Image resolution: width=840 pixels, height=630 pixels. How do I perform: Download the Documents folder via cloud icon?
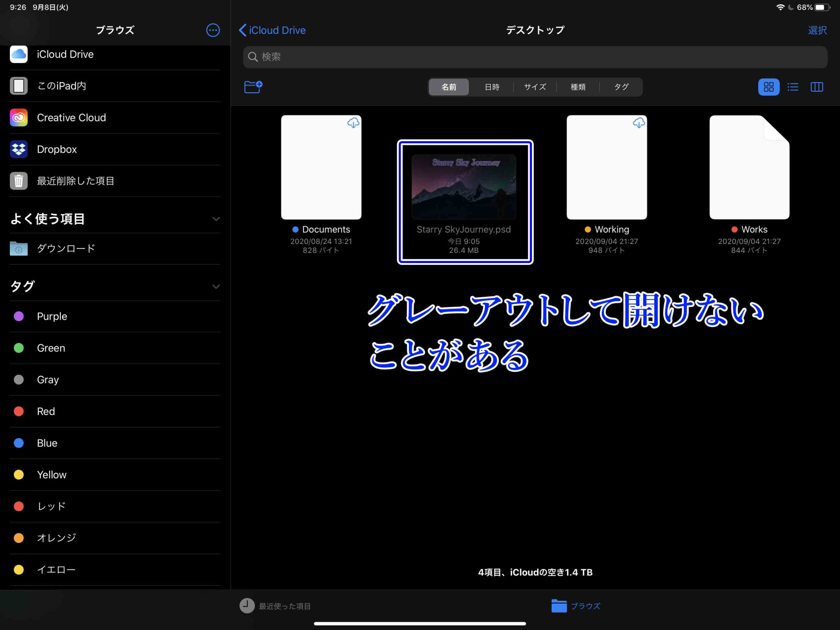point(353,123)
